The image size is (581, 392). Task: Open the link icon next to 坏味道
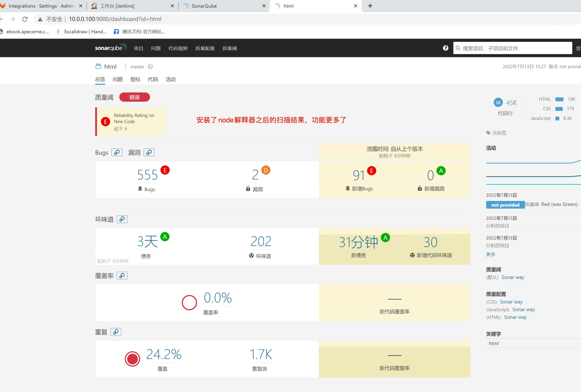(122, 219)
